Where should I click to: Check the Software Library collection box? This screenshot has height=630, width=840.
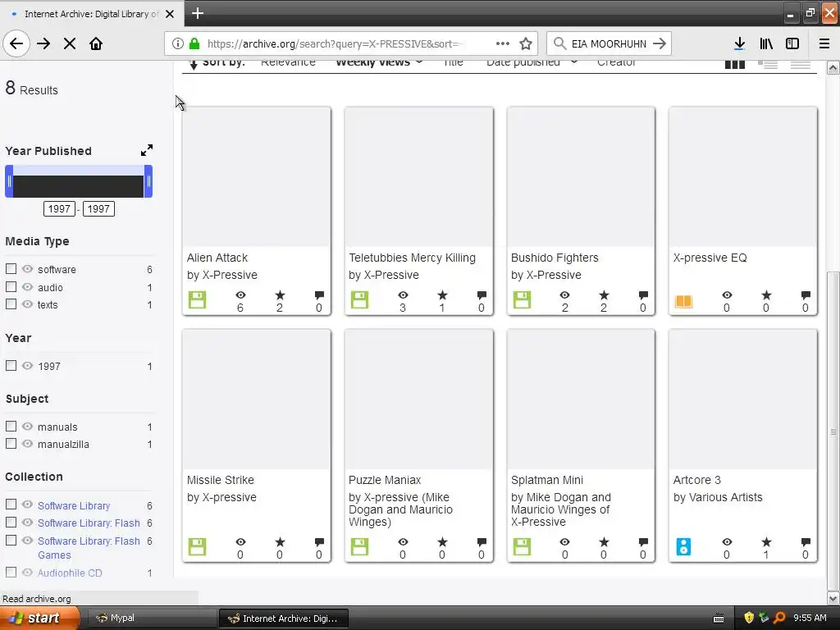(11, 504)
